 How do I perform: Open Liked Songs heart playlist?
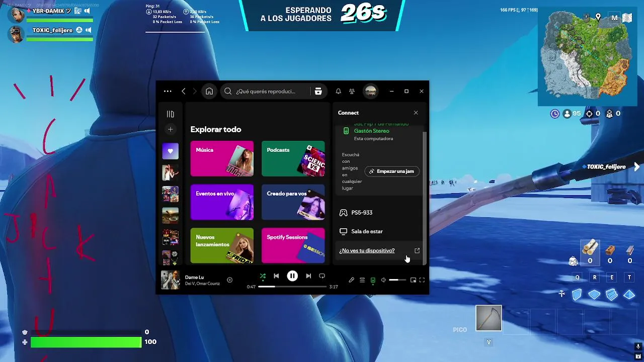170,151
